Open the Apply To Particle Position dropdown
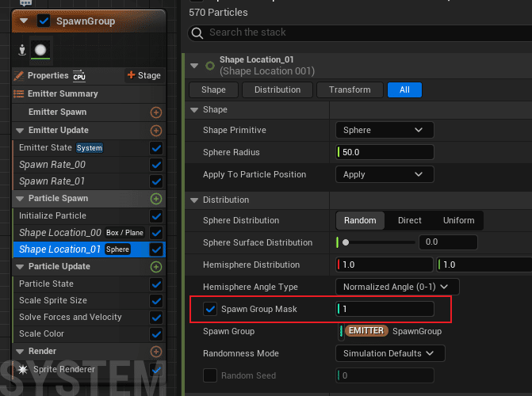The width and height of the screenshot is (532, 396). tap(385, 174)
